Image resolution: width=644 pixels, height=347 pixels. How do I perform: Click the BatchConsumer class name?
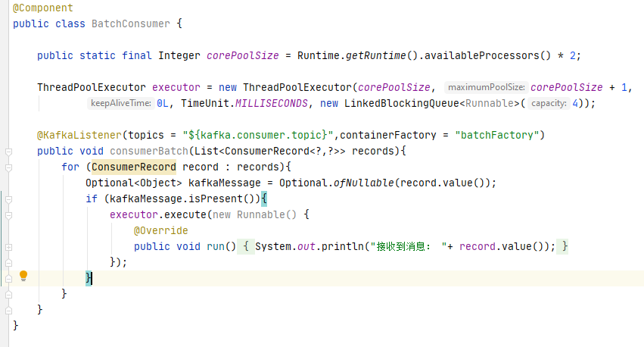(130, 23)
